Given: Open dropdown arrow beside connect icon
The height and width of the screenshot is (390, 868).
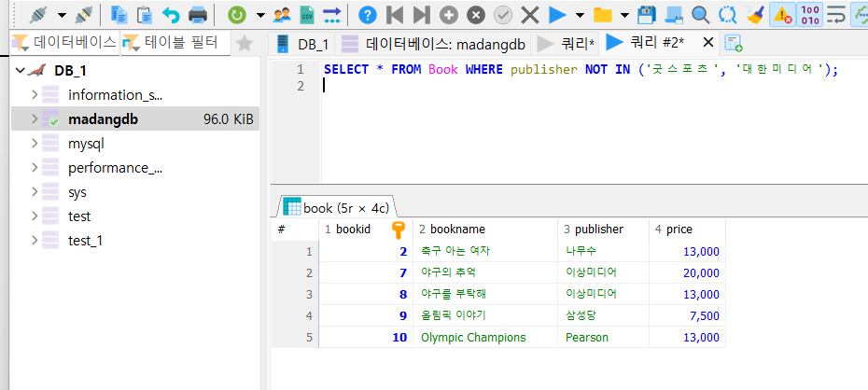Looking at the screenshot, I should (62, 15).
